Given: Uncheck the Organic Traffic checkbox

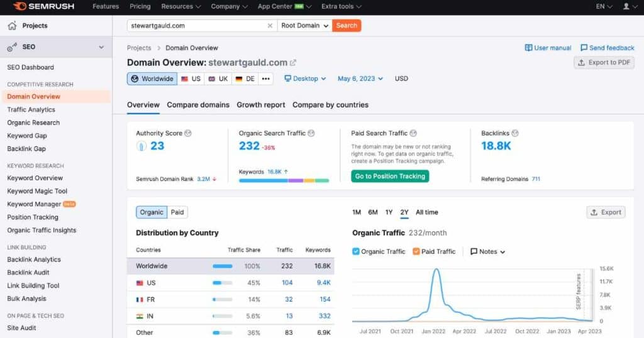Looking at the screenshot, I should coord(356,251).
